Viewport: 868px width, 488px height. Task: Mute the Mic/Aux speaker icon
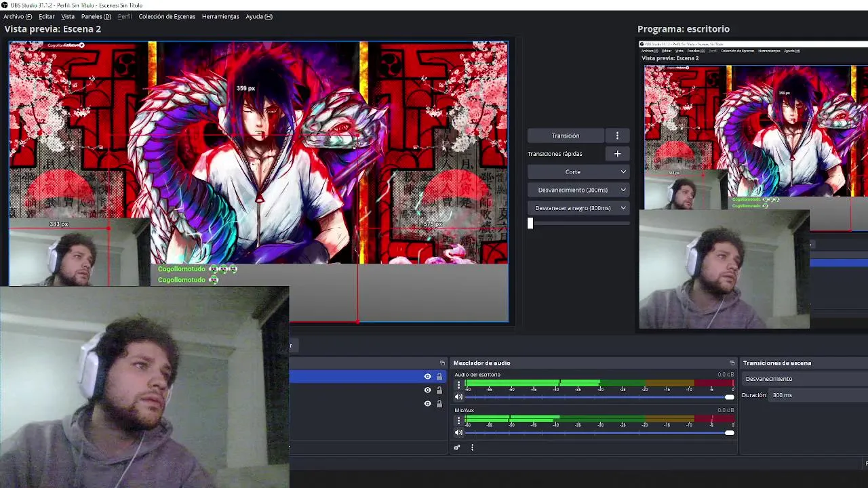pos(458,432)
